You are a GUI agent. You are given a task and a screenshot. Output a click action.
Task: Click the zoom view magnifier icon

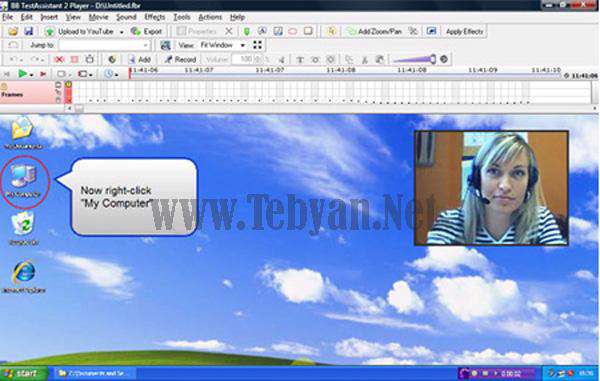165,45
